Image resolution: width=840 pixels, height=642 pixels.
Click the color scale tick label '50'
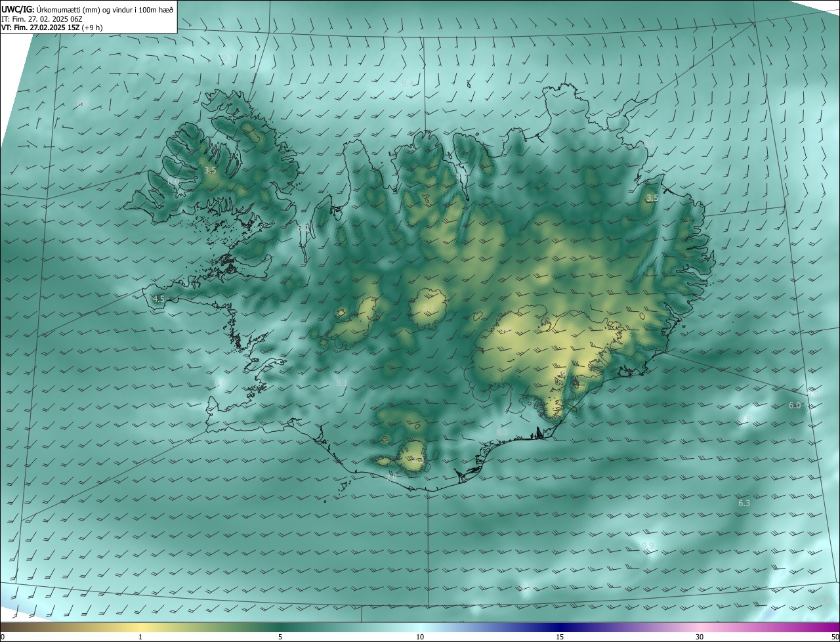pyautogui.click(x=835, y=637)
